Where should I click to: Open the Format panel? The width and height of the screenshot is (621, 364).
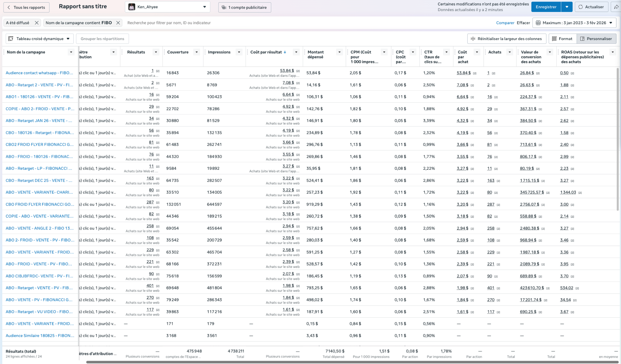pyautogui.click(x=562, y=39)
